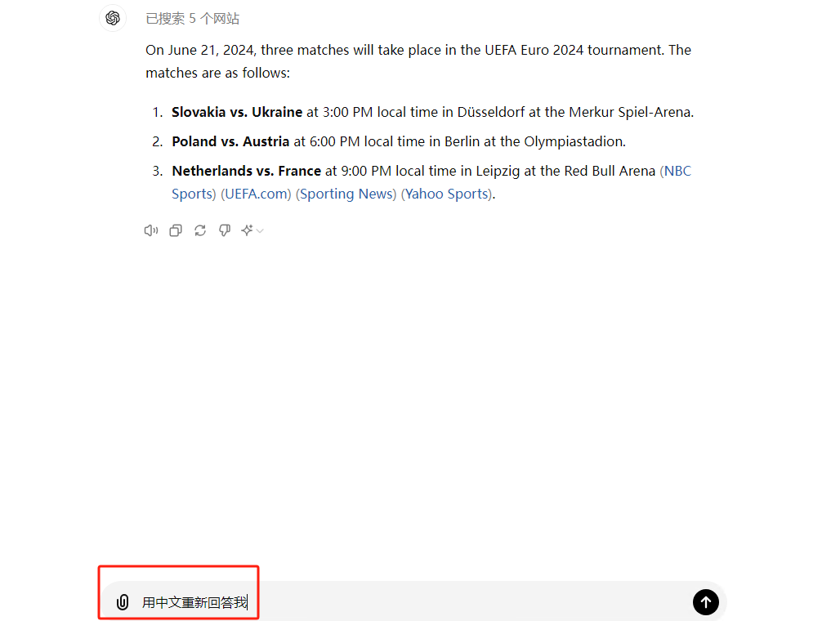
Task: Open the NBC Sports source link
Action: coord(677,171)
